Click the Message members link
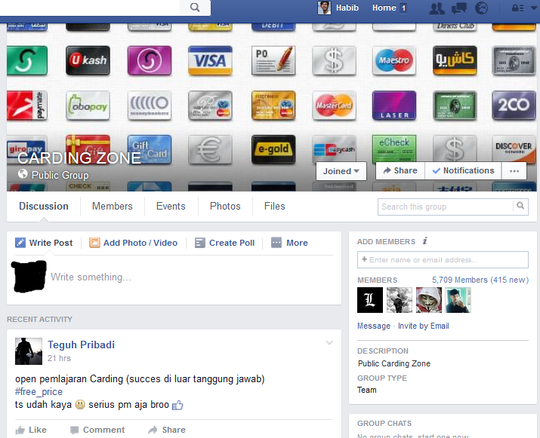Image resolution: width=540 pixels, height=438 pixels. (374, 326)
